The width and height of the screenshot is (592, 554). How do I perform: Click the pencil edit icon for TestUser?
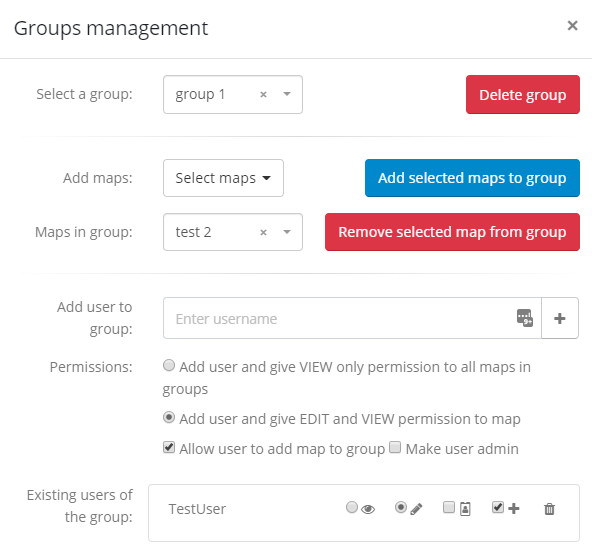(x=416, y=509)
